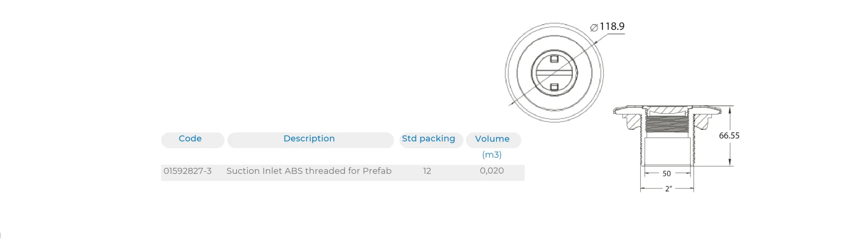Select the Std packing column header
This screenshot has width=868, height=248.
pos(428,139)
